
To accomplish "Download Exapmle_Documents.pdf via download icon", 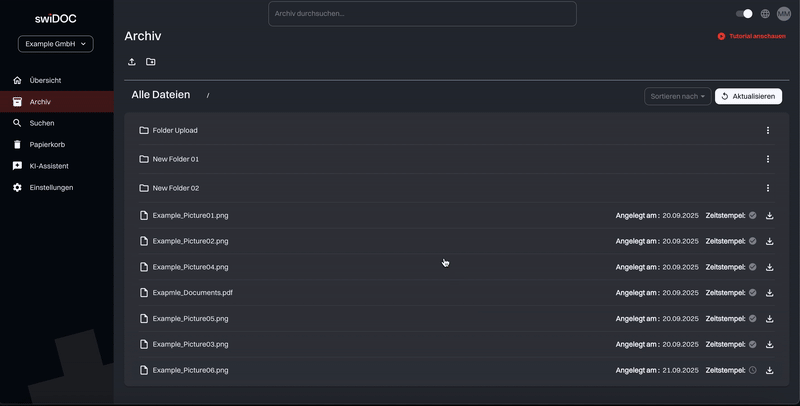I will click(x=770, y=293).
